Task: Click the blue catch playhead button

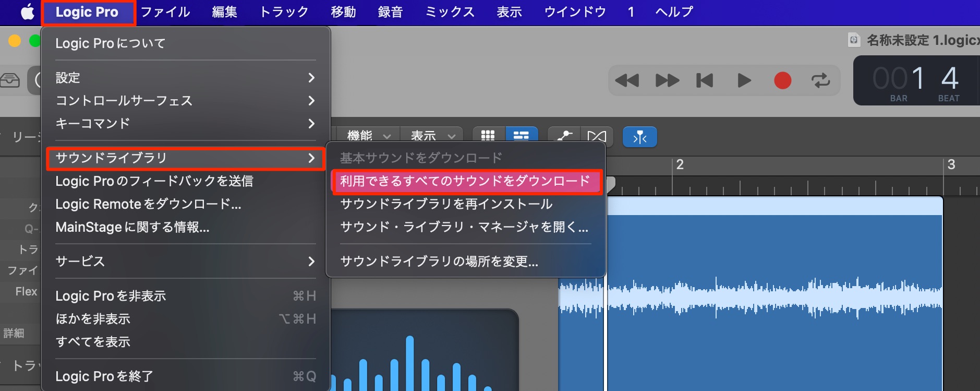Action: pos(640,137)
